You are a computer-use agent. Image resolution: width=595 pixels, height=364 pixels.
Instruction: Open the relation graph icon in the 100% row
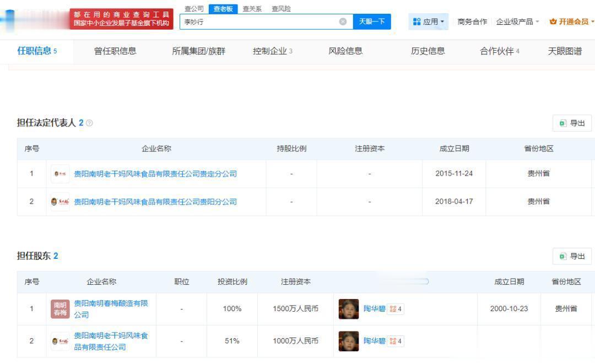point(395,308)
